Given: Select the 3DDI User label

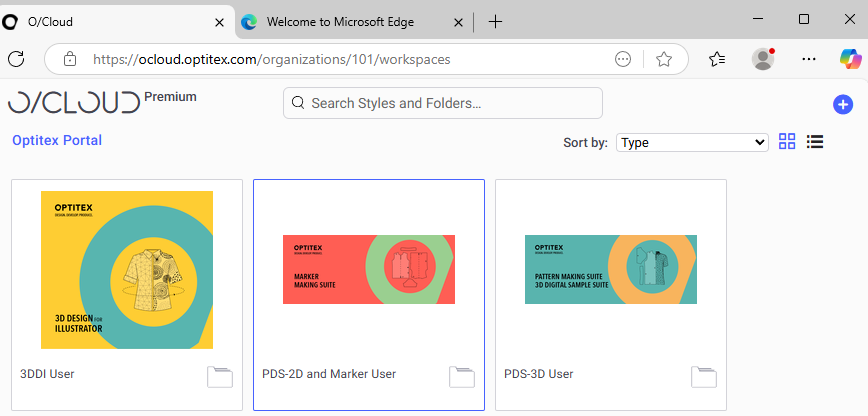Looking at the screenshot, I should click(47, 374).
